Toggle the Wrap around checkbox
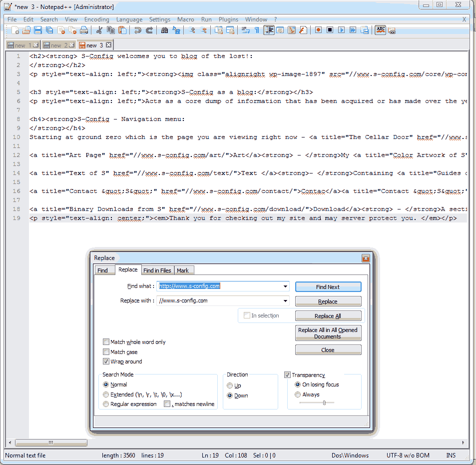The width and height of the screenshot is (476, 465). pos(106,361)
